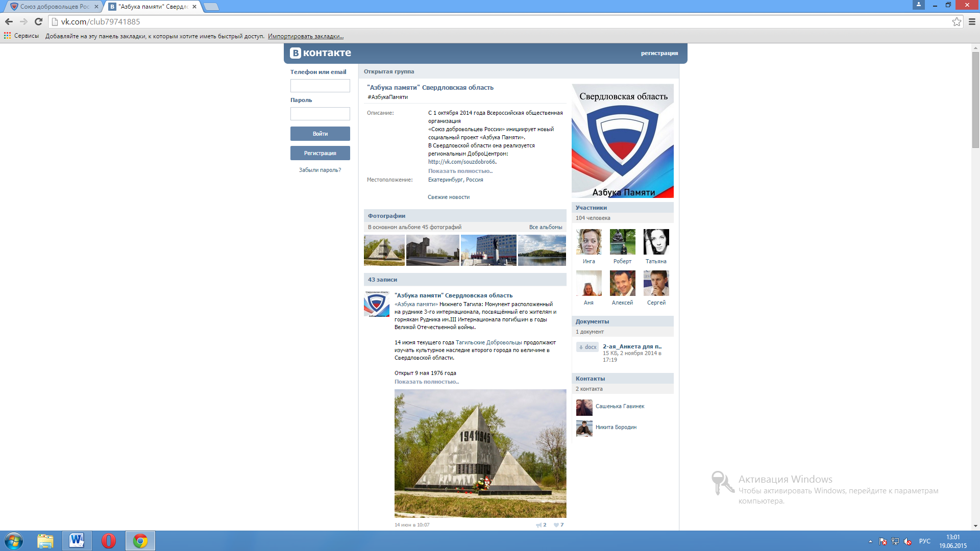Click регистрация link in VK header

[659, 53]
